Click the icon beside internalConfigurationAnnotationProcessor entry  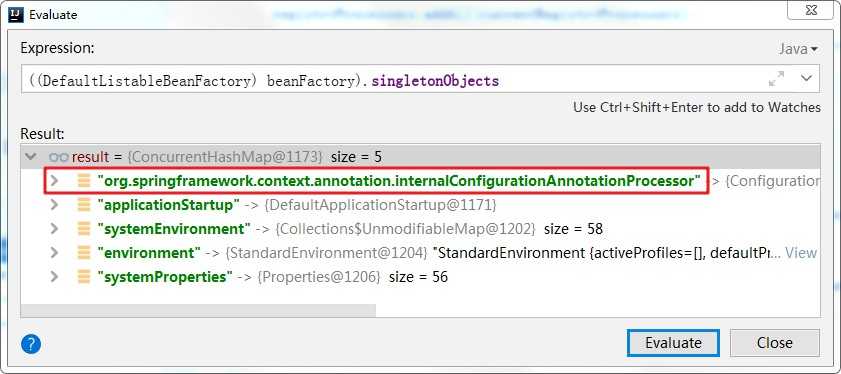(84, 181)
